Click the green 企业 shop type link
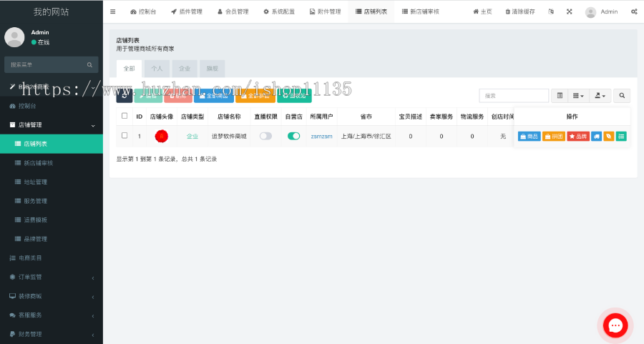The height and width of the screenshot is (344, 644). [x=192, y=137]
